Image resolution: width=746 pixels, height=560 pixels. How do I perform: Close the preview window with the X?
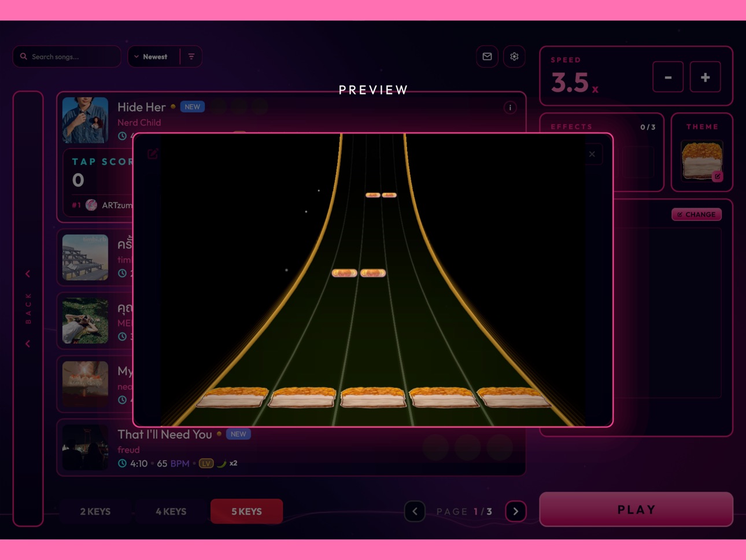coord(592,154)
